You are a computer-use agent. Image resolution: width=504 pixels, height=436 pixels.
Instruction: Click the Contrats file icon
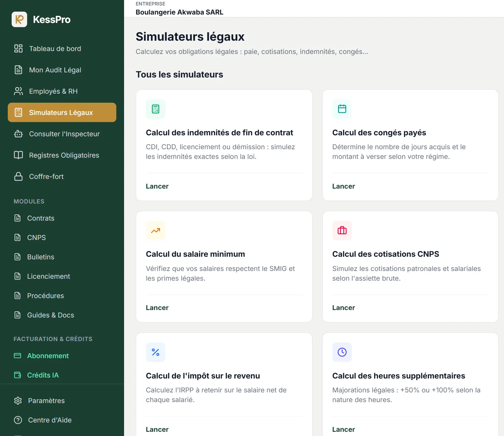coord(17,218)
